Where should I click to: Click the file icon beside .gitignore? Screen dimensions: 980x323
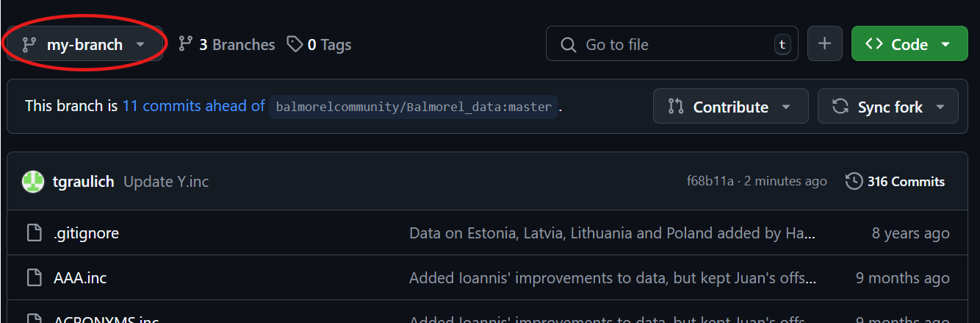34,233
